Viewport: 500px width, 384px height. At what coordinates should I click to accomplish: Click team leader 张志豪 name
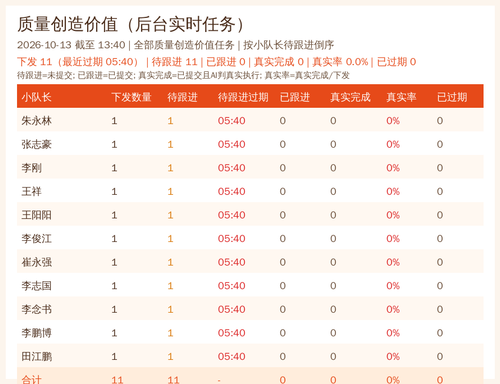tap(36, 144)
